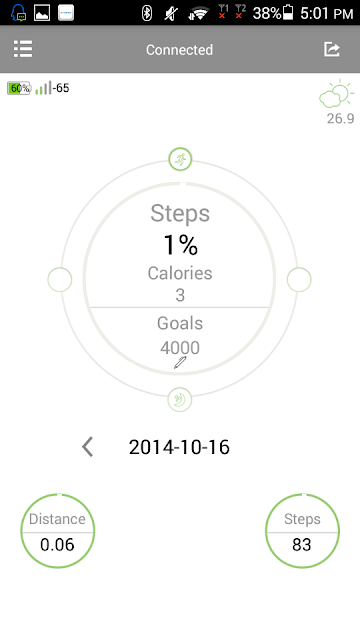Tap the pencil to edit goal
Screen dimensions: 360x640
click(180, 362)
